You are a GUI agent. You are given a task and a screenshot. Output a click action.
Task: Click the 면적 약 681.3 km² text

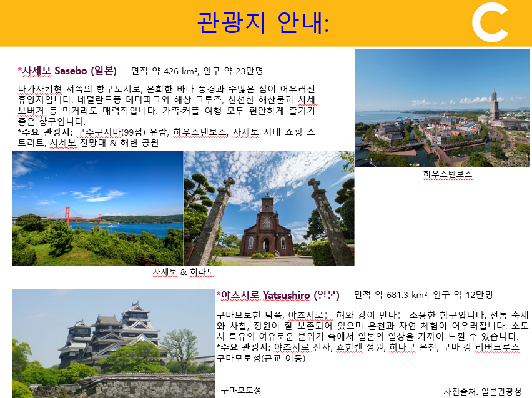(390, 295)
